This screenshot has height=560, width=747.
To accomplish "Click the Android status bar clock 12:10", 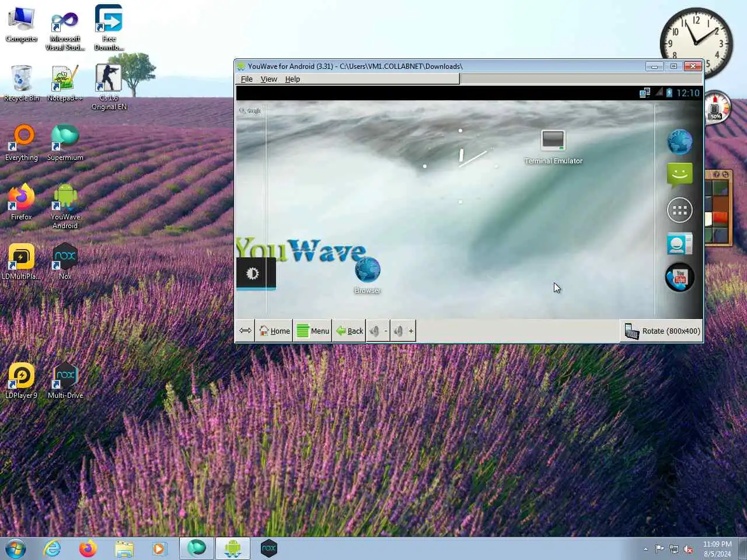I will [687, 93].
